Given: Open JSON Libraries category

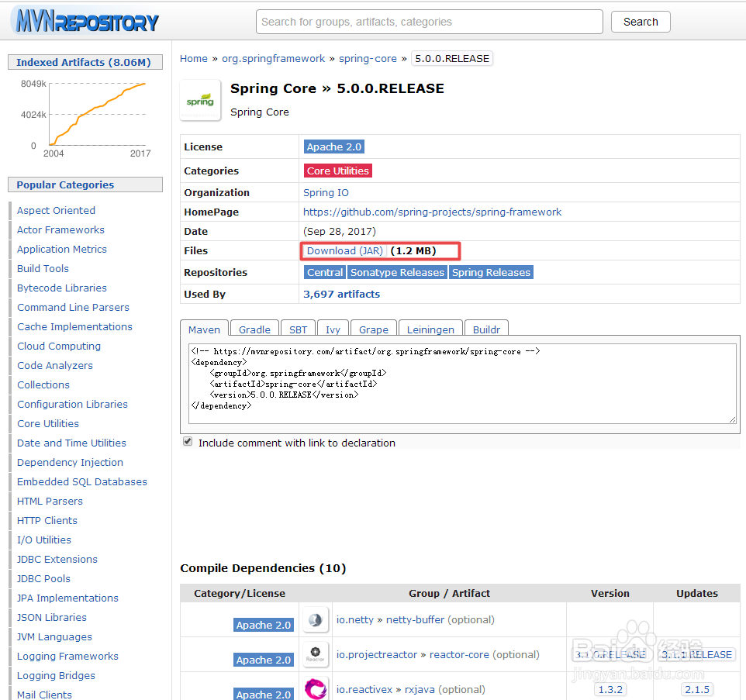Looking at the screenshot, I should [x=52, y=618].
